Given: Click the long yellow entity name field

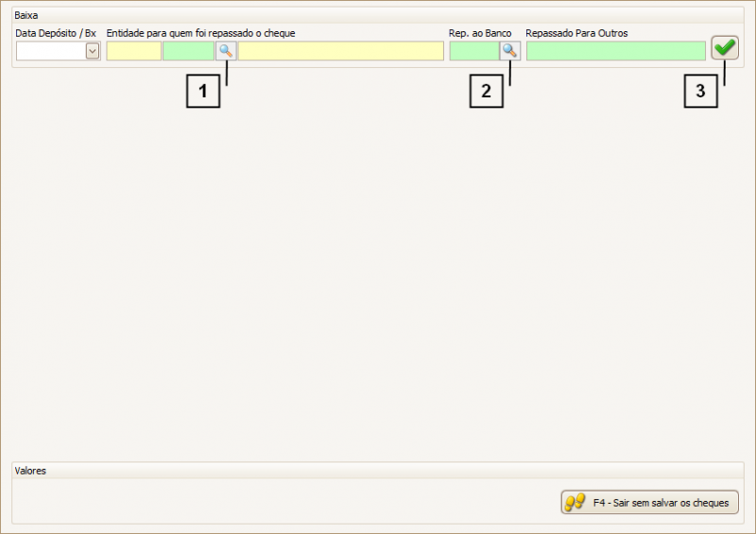Looking at the screenshot, I should tap(340, 52).
